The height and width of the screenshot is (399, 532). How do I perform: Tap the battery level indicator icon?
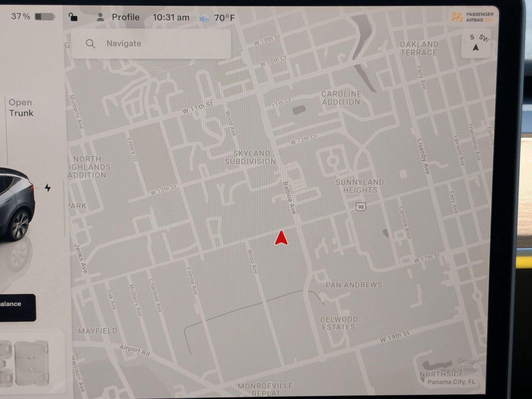(x=45, y=17)
